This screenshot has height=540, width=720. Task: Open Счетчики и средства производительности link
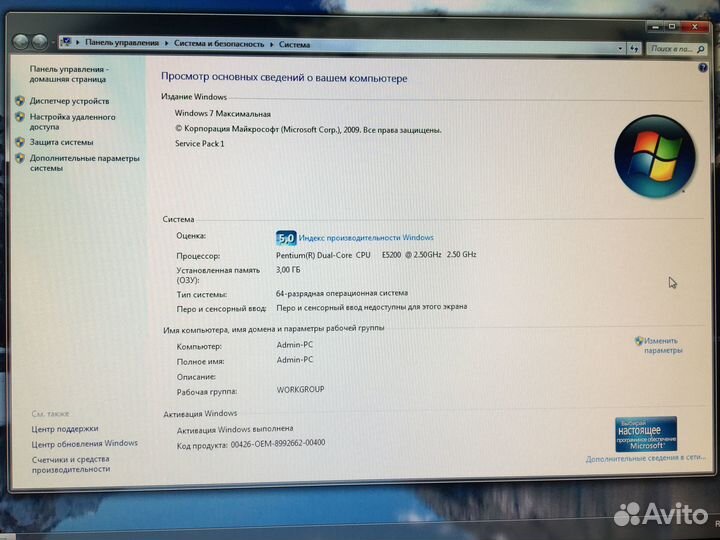click(70, 464)
